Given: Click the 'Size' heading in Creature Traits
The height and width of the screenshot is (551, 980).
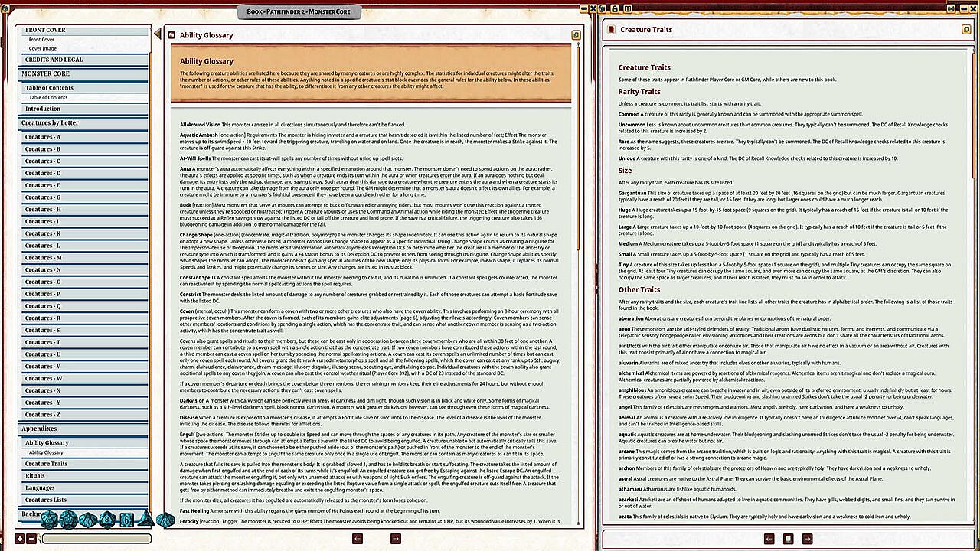Looking at the screenshot, I should point(626,171).
